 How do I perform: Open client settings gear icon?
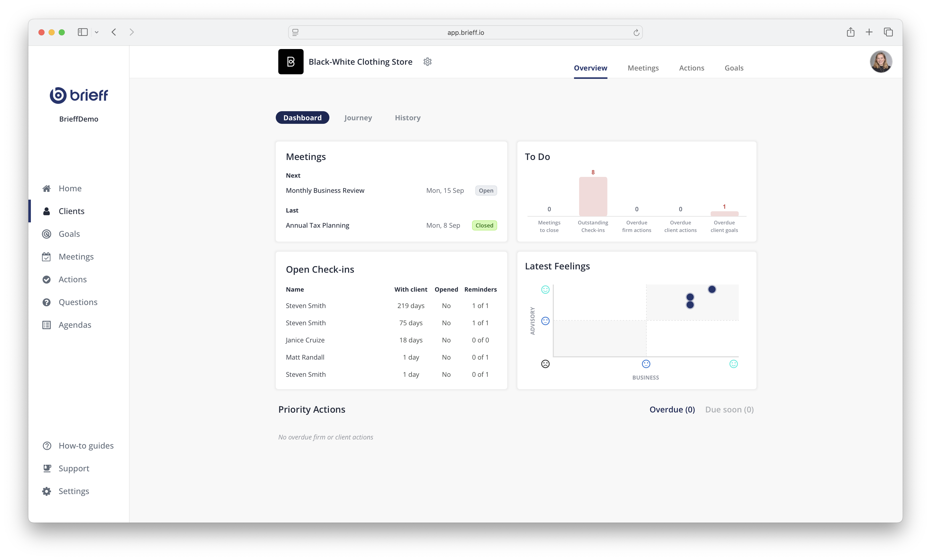tap(427, 61)
